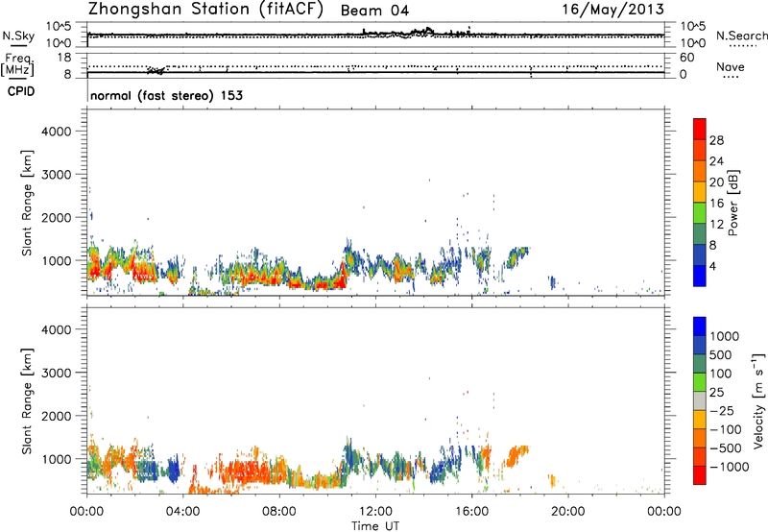768x532 pixels.
Task: Select the 'Beam 04' label
Action: point(374,11)
